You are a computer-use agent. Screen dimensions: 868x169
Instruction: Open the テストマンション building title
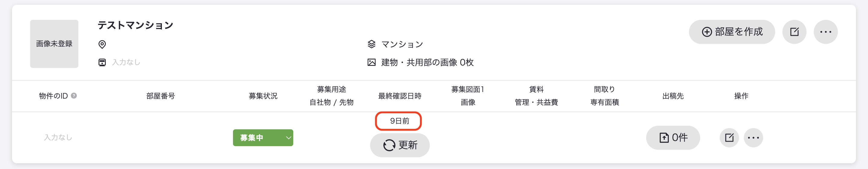pyautogui.click(x=135, y=25)
